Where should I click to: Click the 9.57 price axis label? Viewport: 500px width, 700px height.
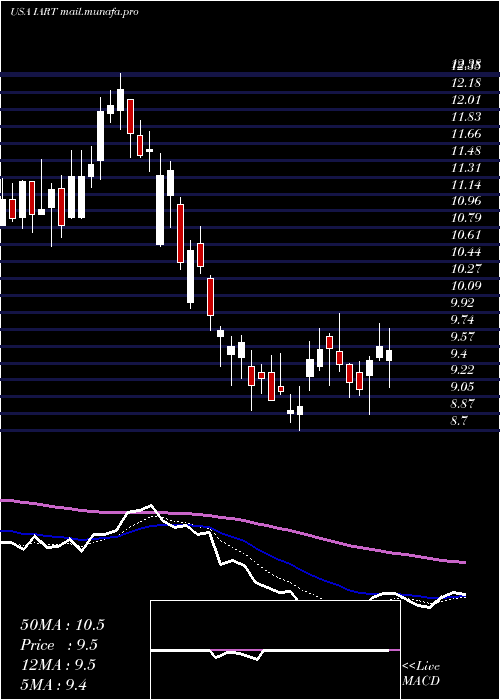pos(463,337)
